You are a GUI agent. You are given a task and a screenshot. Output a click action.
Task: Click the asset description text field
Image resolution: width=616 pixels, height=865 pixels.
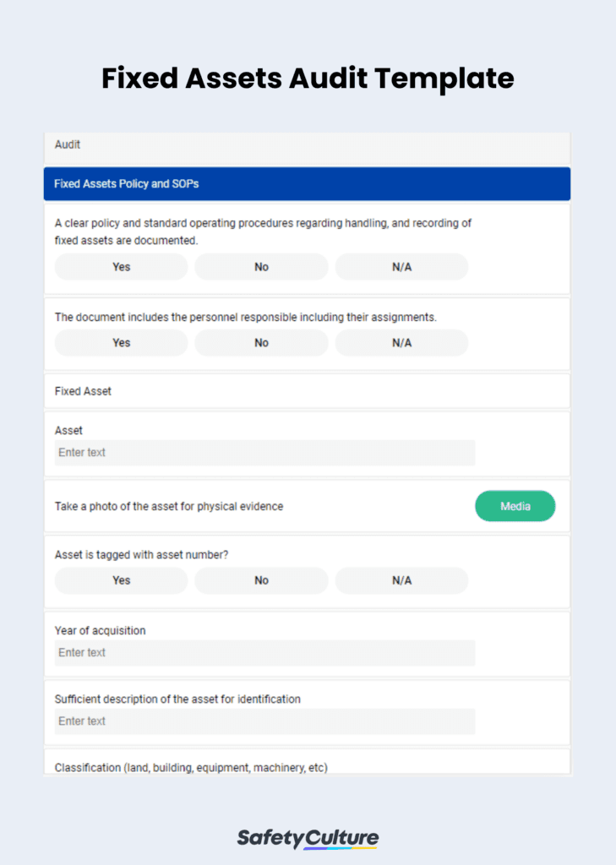[x=264, y=721]
